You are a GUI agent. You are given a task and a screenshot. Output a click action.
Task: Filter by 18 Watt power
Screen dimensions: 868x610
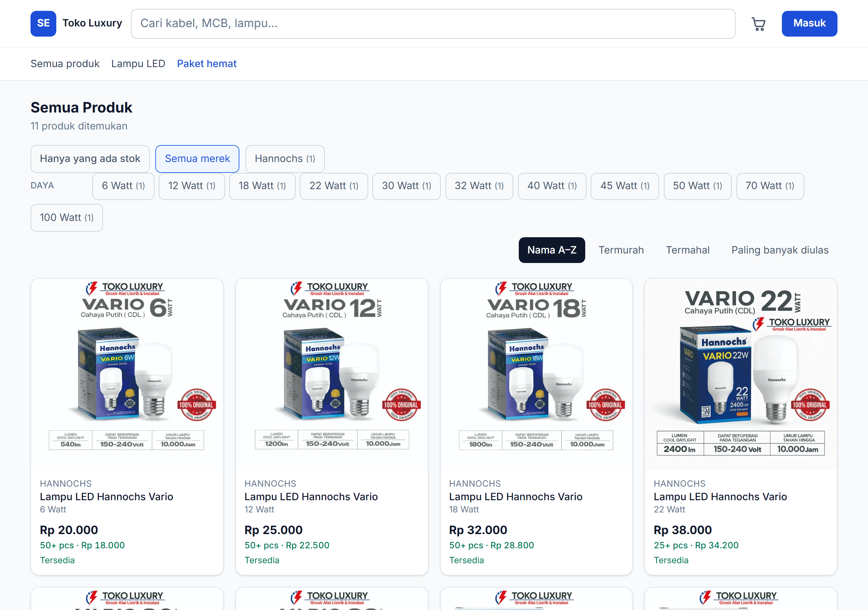click(262, 186)
